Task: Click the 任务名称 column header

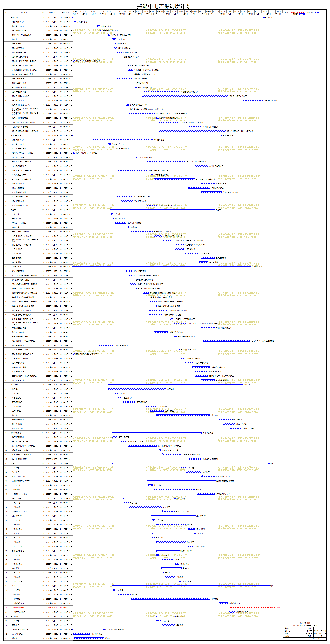Action: click(x=24, y=13)
